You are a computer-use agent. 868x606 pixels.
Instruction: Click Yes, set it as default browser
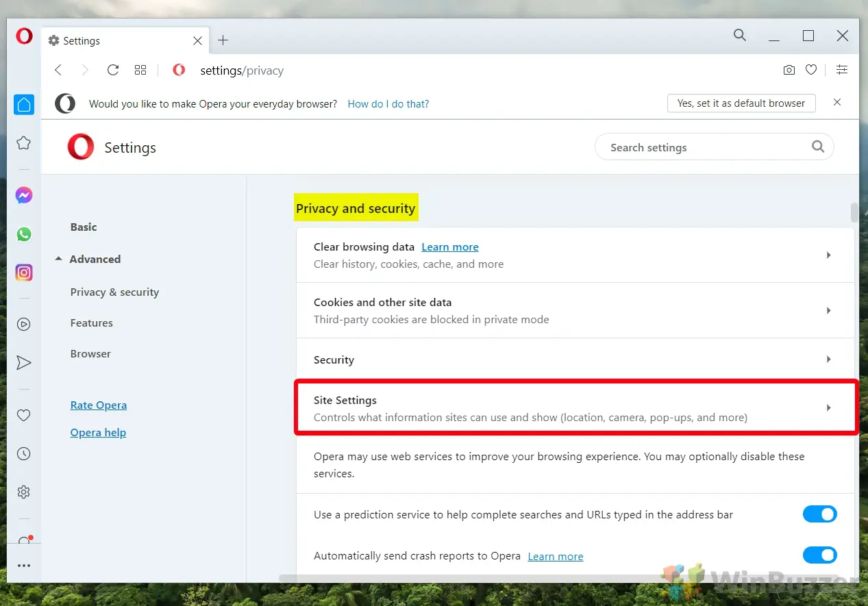click(741, 103)
